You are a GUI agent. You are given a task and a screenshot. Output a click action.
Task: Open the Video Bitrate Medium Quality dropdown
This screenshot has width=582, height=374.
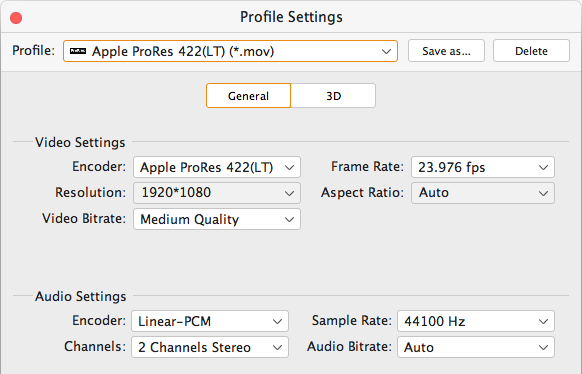[x=217, y=219]
